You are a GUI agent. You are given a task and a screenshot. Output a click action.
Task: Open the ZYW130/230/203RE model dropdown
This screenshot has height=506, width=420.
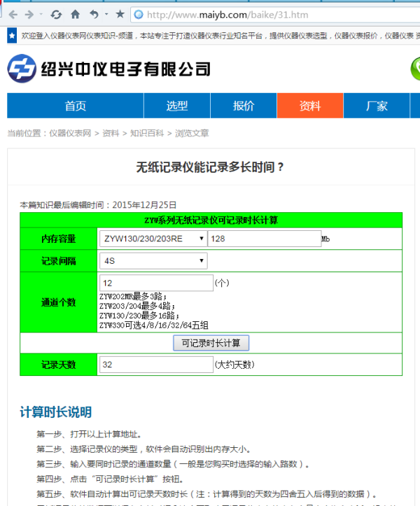point(153,239)
